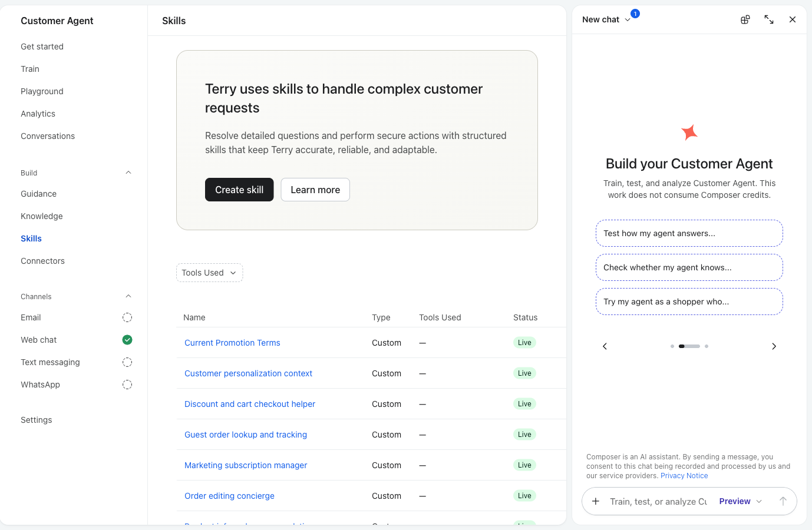Open Guest order lookup and tracking skill

[x=246, y=435]
